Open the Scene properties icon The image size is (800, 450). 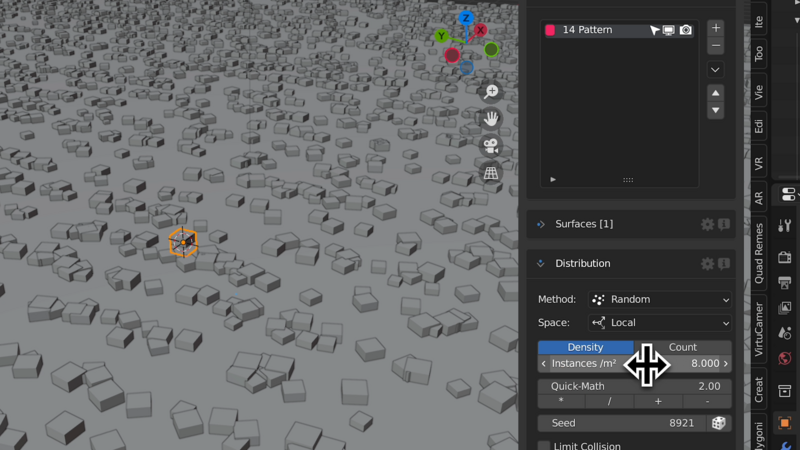tap(785, 333)
